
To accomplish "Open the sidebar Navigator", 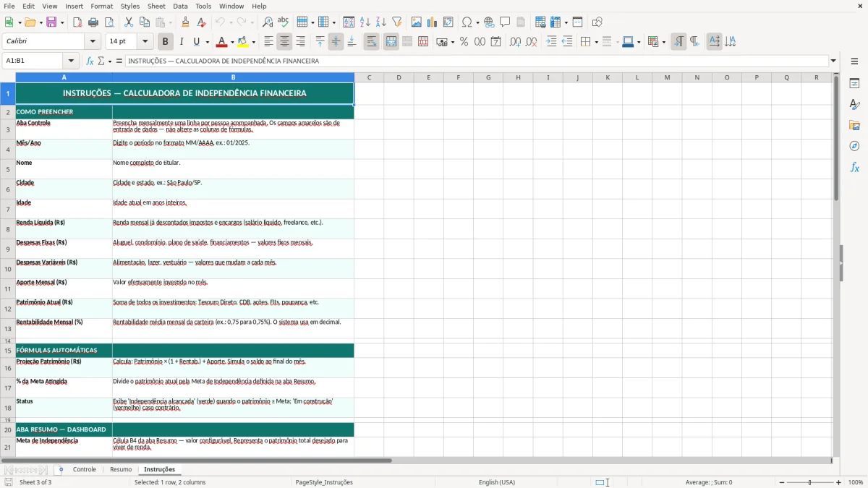I will [x=854, y=146].
